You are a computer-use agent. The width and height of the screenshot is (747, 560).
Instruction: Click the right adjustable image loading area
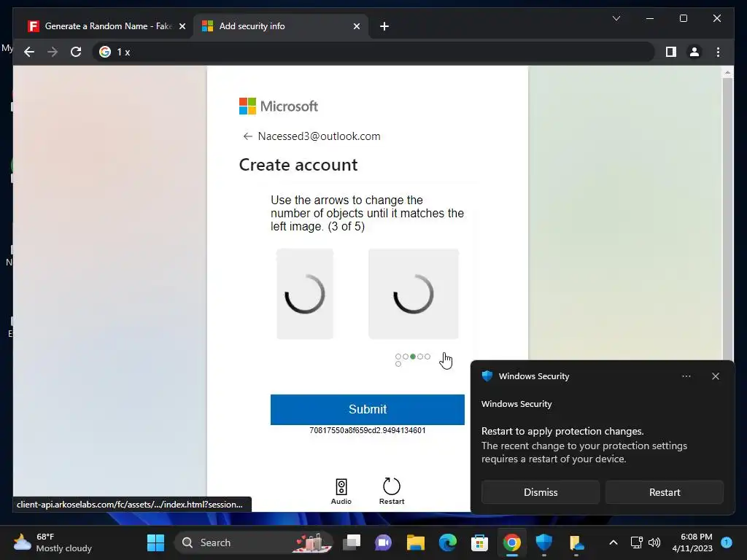click(x=414, y=294)
